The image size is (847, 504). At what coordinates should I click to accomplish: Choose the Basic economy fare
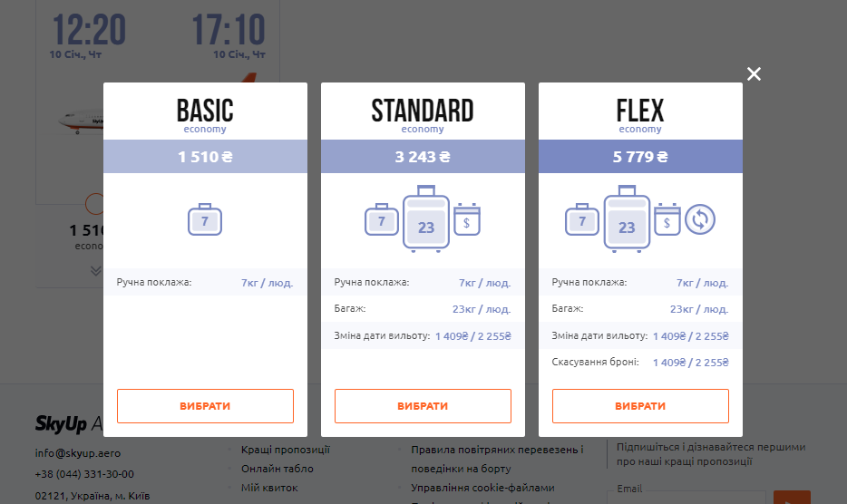click(205, 406)
